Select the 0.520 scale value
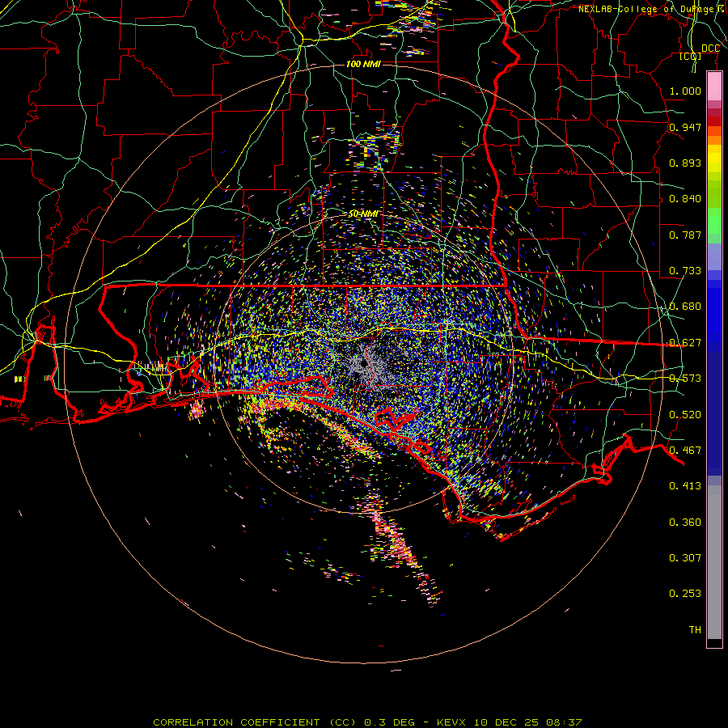 tap(685, 415)
